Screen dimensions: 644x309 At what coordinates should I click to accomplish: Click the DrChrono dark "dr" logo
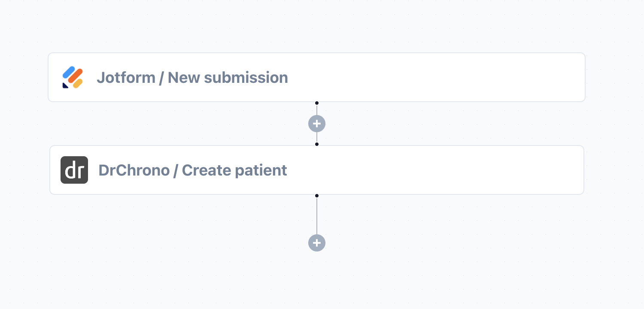coord(74,170)
